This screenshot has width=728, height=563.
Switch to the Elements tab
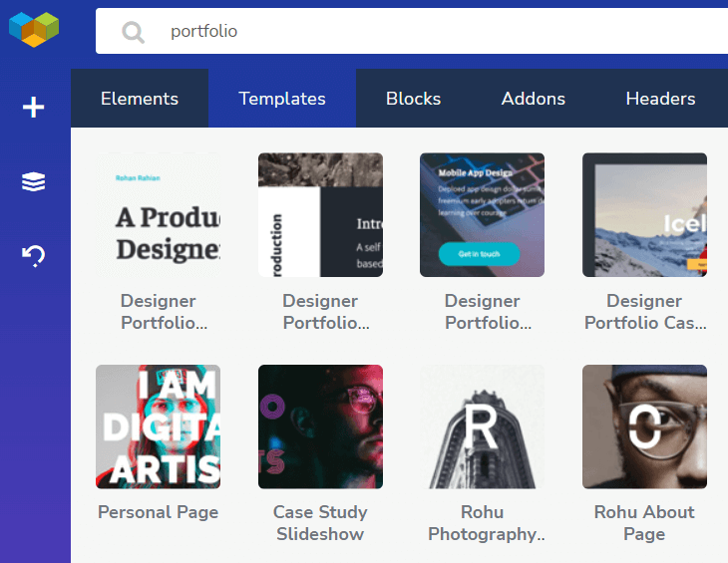140,99
